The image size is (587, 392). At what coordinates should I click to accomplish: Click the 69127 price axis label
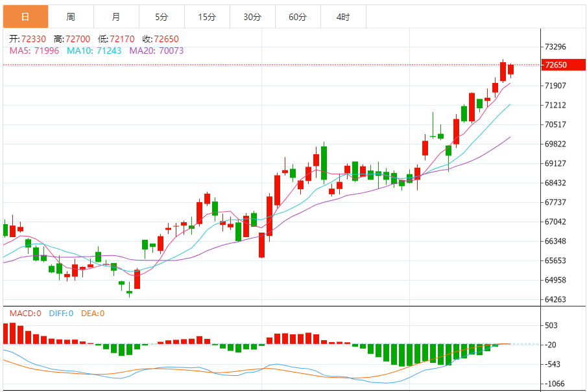[556, 163]
